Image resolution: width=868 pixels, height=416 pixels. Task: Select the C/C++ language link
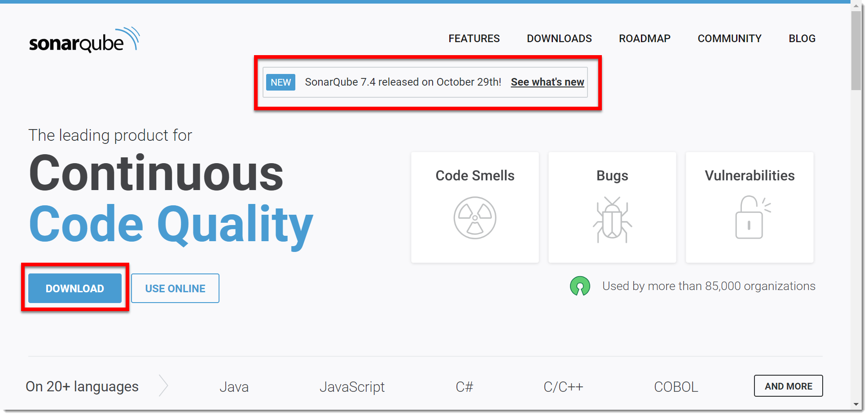(563, 387)
